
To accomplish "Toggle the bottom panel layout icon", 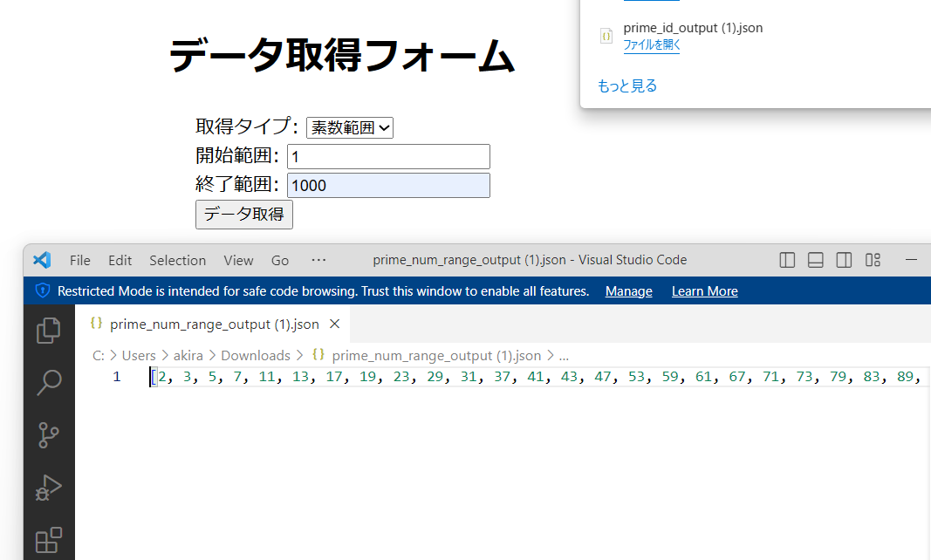I will coord(815,260).
